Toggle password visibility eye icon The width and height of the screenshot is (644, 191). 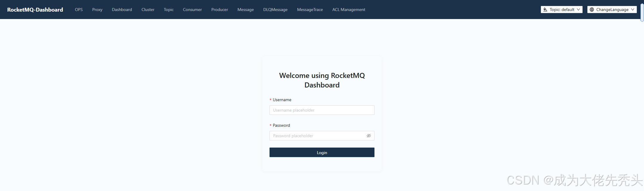point(369,136)
